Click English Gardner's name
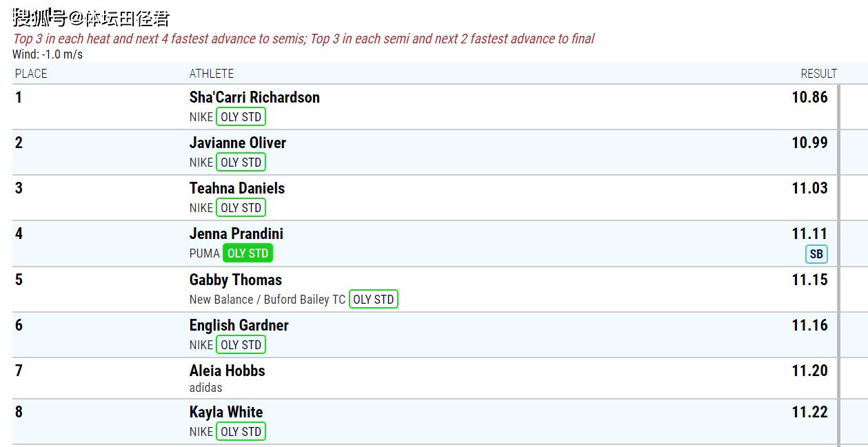The width and height of the screenshot is (868, 447). point(239,325)
